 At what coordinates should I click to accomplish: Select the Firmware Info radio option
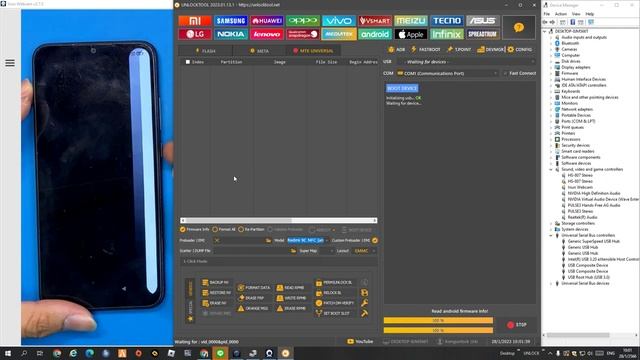(183, 229)
